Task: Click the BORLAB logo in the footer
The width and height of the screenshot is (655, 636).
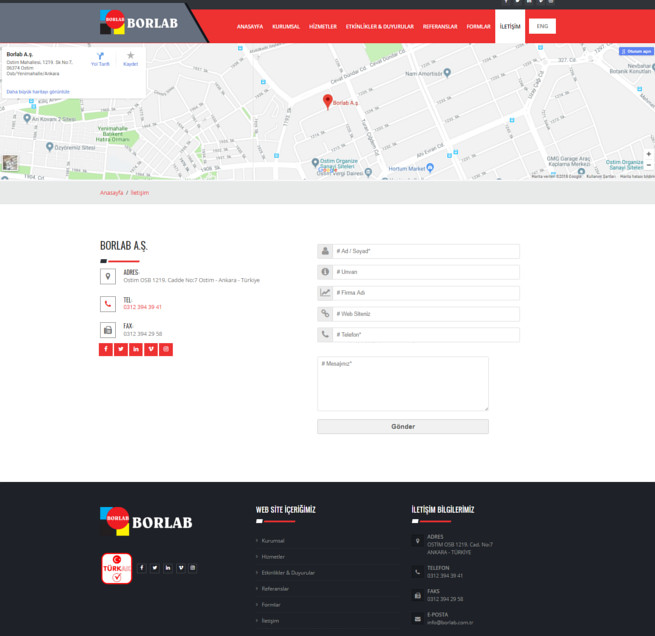Action: point(146,522)
